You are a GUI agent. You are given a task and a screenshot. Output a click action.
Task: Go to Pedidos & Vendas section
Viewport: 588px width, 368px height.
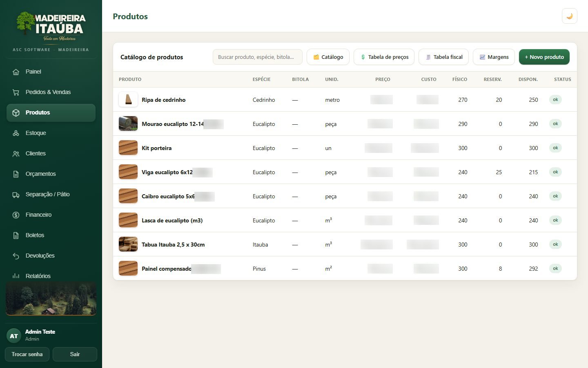[x=51, y=92]
